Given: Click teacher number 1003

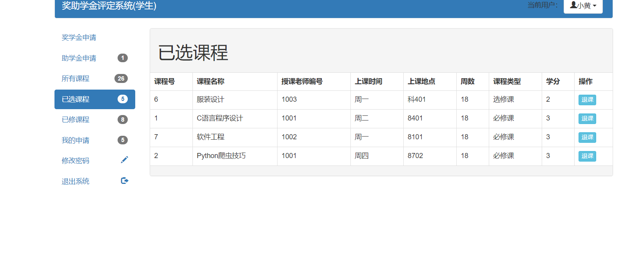Looking at the screenshot, I should [x=289, y=99].
